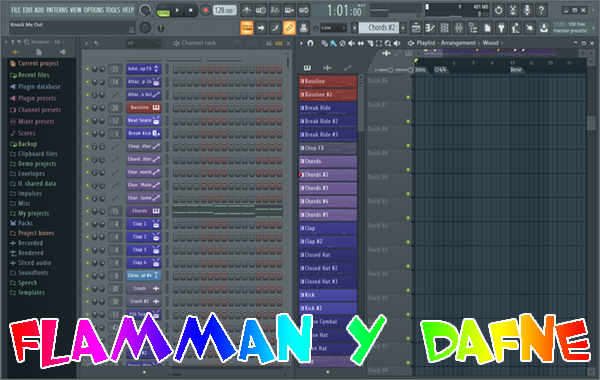Open the Playlist view icon

point(416,28)
